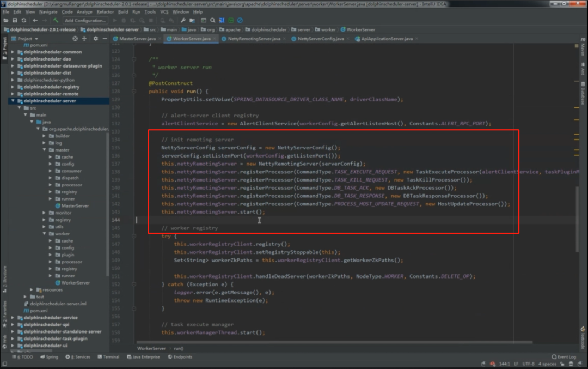Collapse the worker package folder
Image resolution: width=588 pixels, height=369 pixels.
point(44,234)
